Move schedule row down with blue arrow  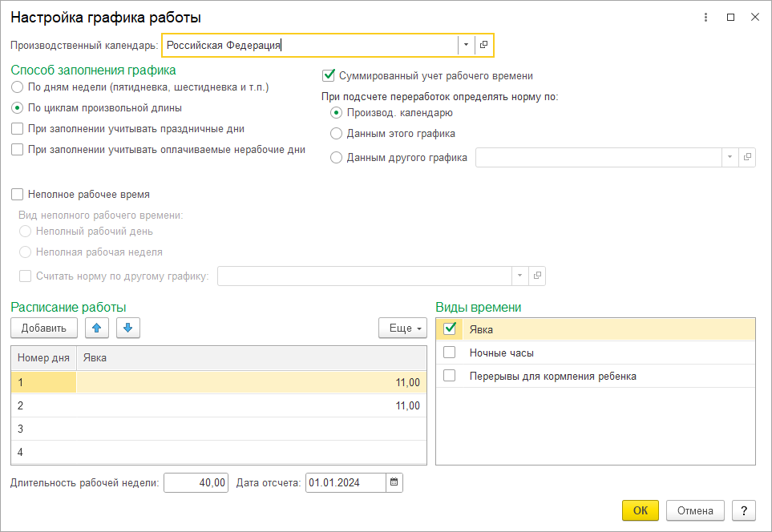[x=128, y=328]
